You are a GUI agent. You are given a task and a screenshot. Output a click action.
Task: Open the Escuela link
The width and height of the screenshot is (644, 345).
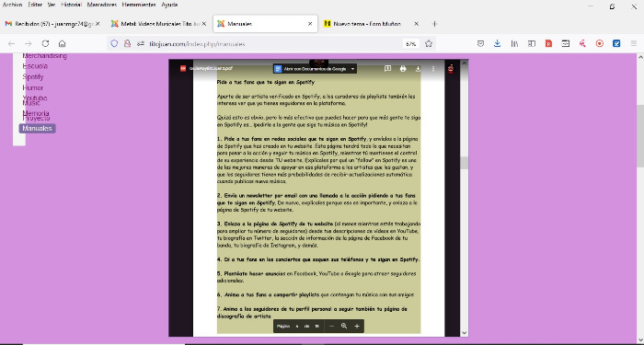click(35, 65)
